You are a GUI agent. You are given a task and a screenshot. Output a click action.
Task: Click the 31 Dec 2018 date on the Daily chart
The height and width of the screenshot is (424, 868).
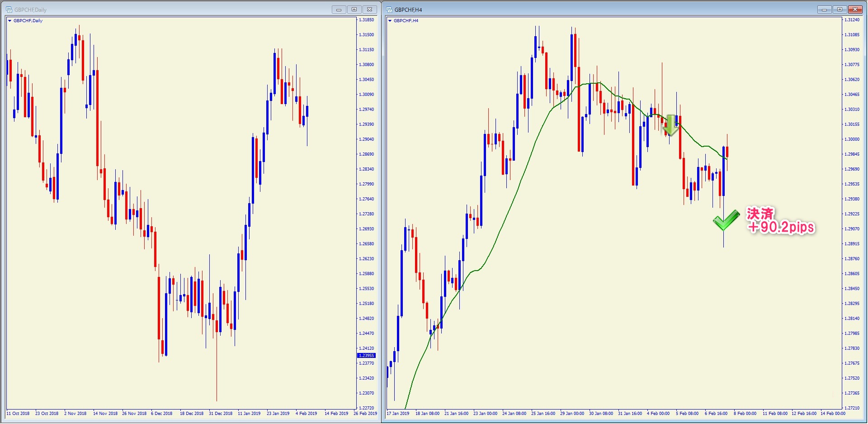pos(221,414)
